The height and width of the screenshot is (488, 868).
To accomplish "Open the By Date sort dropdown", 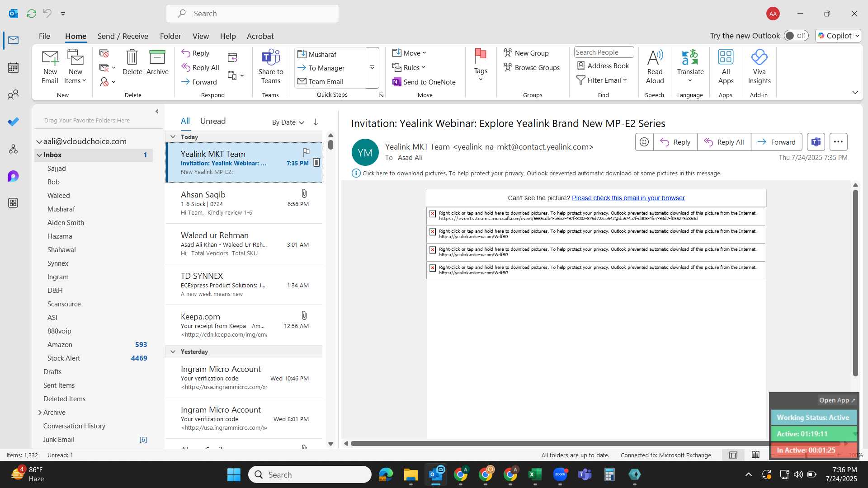I will point(288,122).
